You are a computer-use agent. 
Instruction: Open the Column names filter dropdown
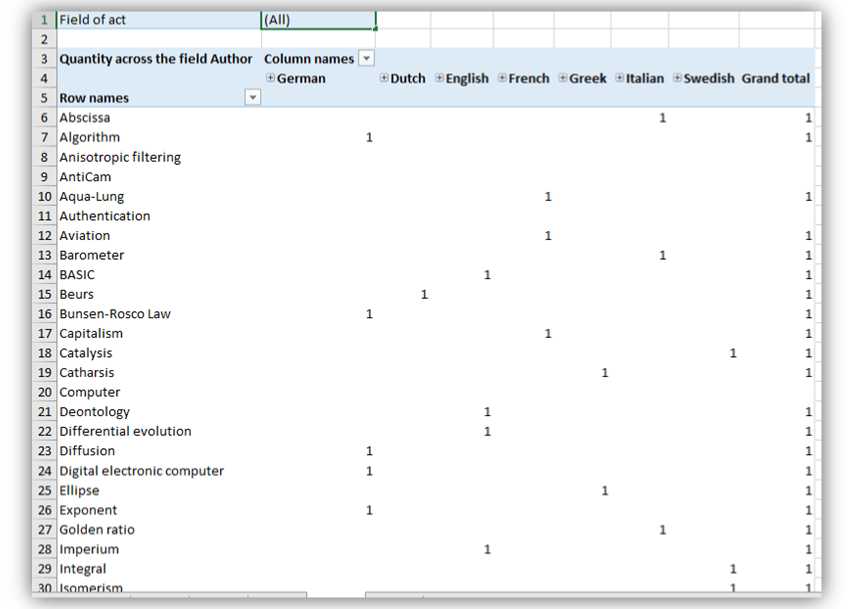(367, 58)
